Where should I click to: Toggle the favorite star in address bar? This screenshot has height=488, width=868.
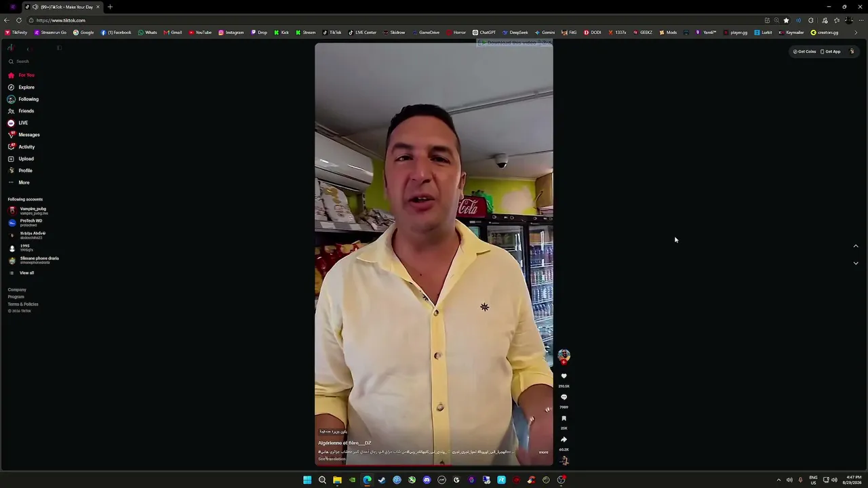coord(786,20)
